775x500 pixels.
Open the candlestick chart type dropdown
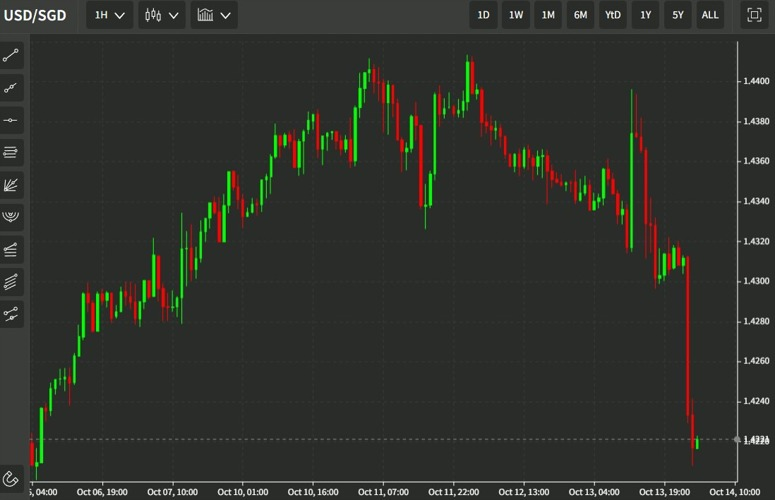coord(162,15)
